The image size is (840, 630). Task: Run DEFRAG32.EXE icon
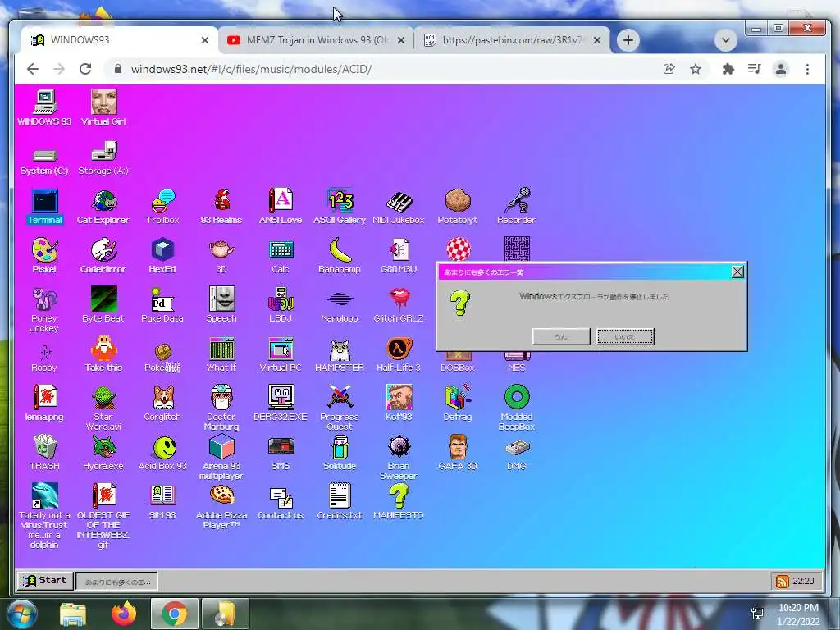[x=281, y=404]
